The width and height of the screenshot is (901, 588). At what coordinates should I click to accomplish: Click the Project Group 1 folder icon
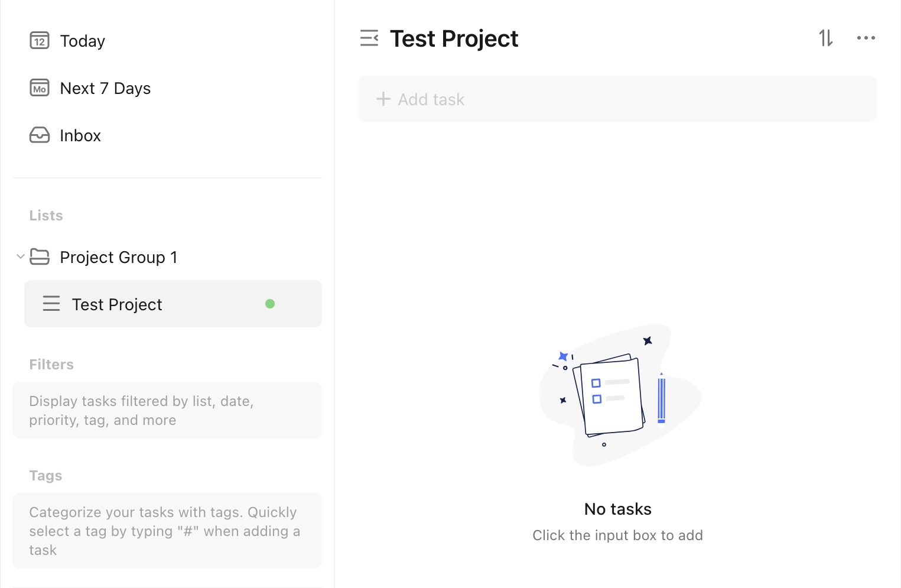coord(40,257)
